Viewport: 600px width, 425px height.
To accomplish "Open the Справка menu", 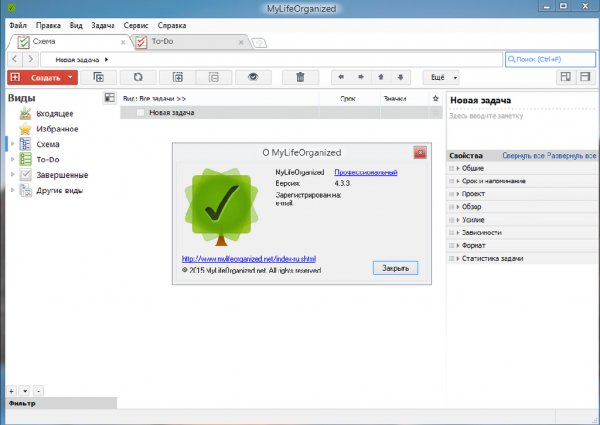I will [172, 26].
